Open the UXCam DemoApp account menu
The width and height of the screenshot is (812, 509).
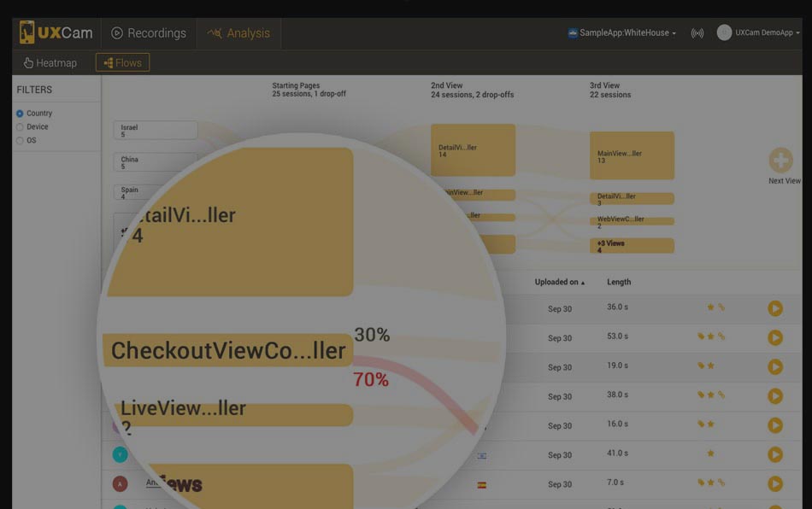(x=759, y=33)
